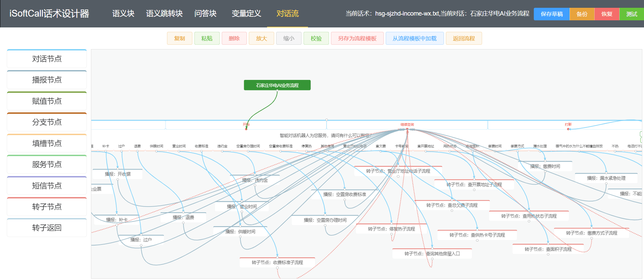Click the 返回流程 button
This screenshot has width=644, height=279.
click(x=464, y=38)
